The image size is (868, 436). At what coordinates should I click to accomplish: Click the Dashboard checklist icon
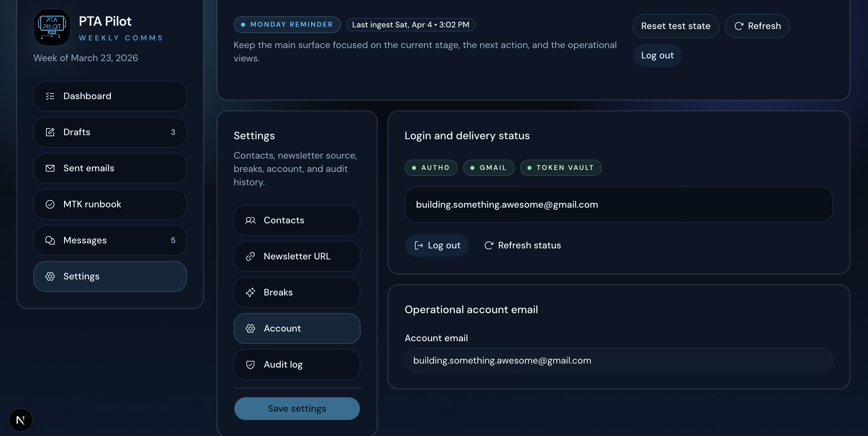[x=50, y=96]
